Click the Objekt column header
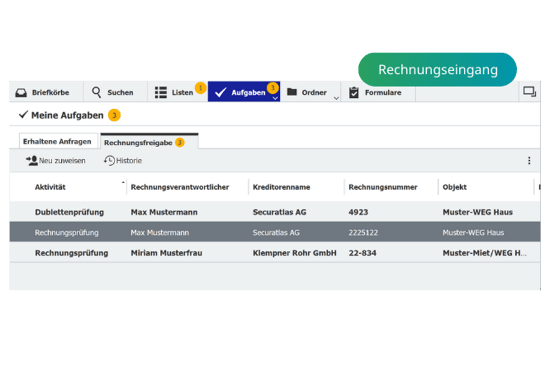The height and width of the screenshot is (371, 550). [x=455, y=187]
